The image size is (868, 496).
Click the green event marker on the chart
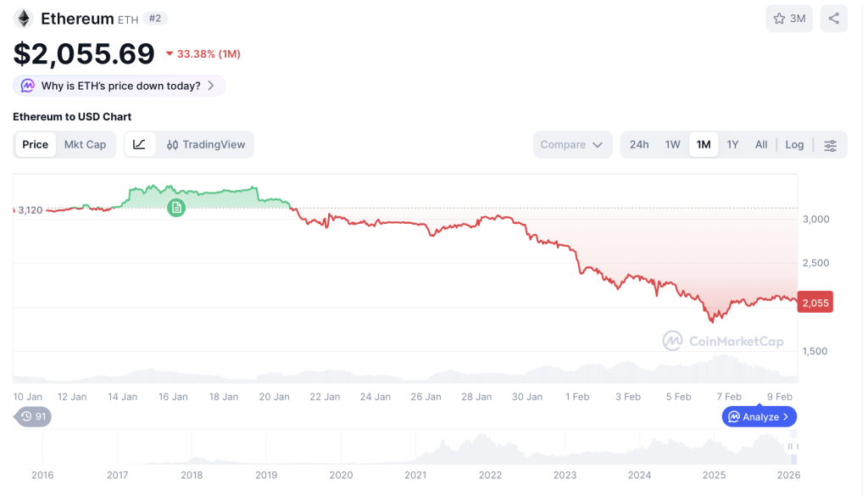coord(176,208)
